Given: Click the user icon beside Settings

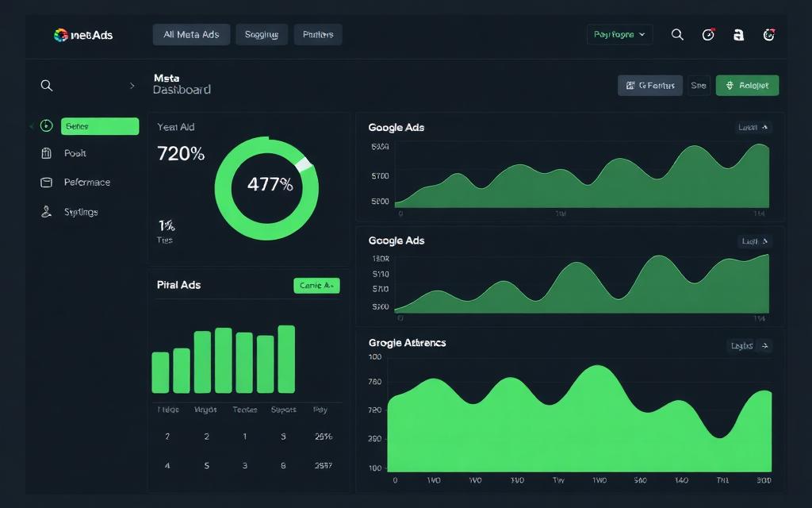Looking at the screenshot, I should [x=46, y=212].
